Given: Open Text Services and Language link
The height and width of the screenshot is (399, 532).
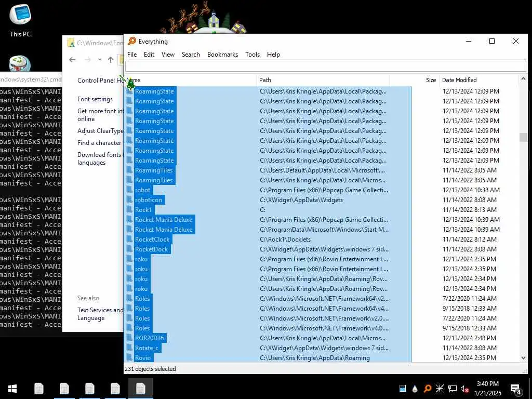Looking at the screenshot, I should coord(100,314).
